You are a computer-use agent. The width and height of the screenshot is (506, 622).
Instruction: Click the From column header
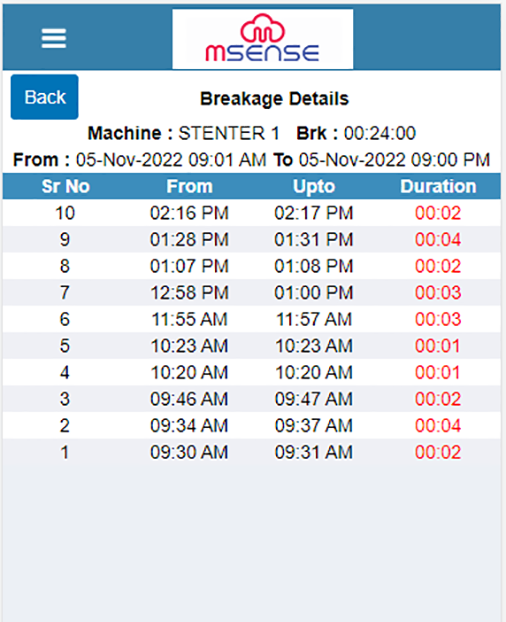tap(190, 186)
